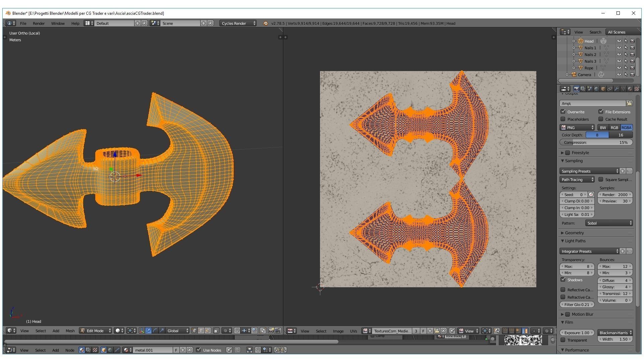
Task: Enable Cache Result checkbox
Action: point(601,119)
